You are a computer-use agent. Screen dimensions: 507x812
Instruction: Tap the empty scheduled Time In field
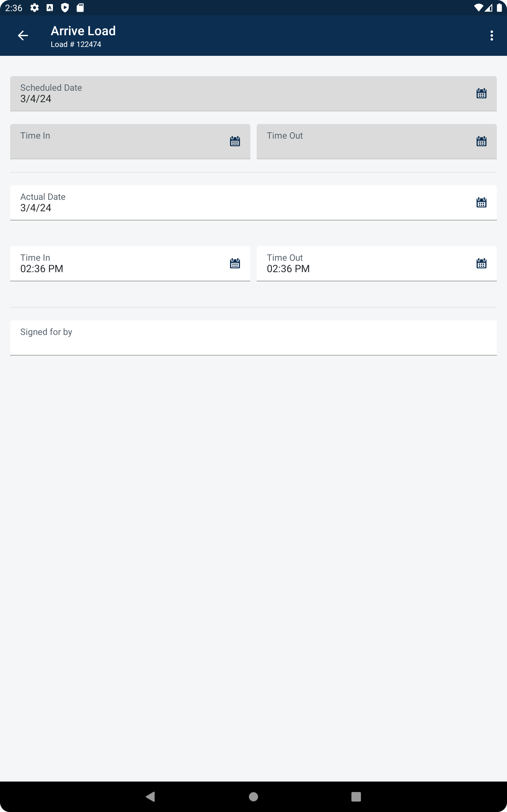130,141
